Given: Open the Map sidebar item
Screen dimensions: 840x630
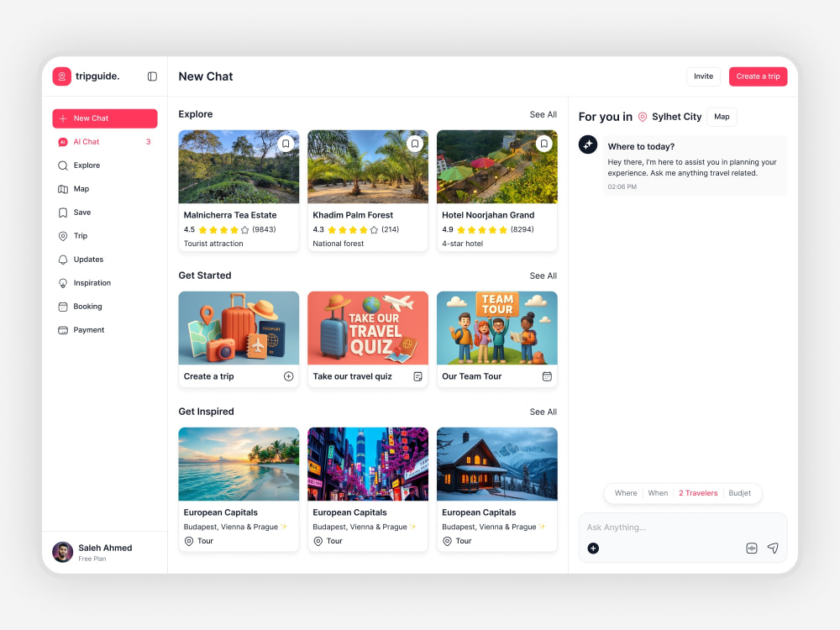Looking at the screenshot, I should click(x=105, y=189).
